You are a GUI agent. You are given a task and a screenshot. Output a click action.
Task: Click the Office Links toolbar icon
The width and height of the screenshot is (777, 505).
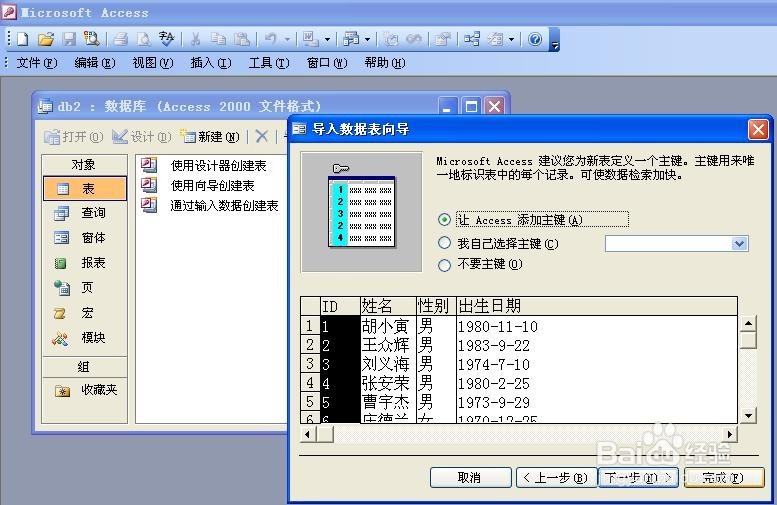[x=311, y=39]
